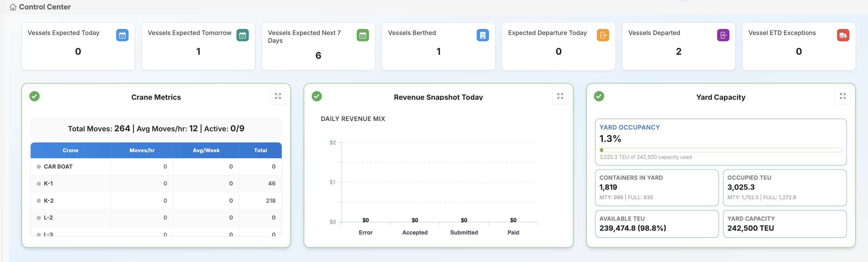Sort table by Moves/hr column header

point(142,150)
